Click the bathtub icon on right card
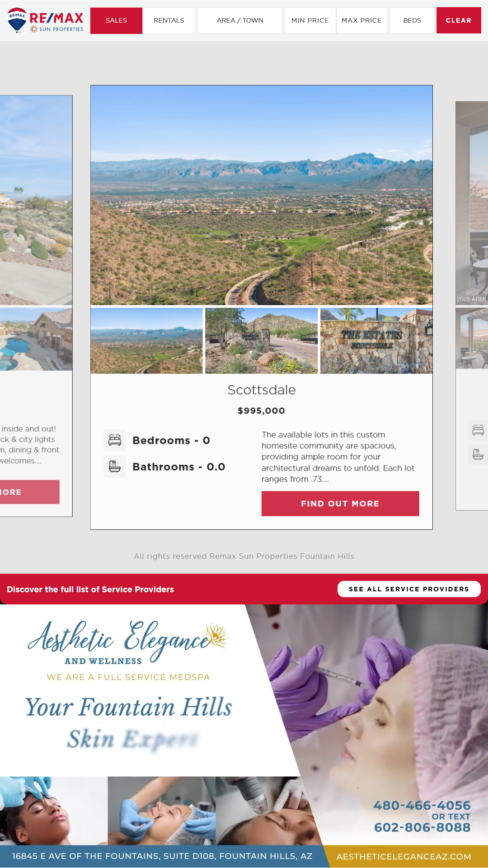488x868 pixels. tap(478, 454)
